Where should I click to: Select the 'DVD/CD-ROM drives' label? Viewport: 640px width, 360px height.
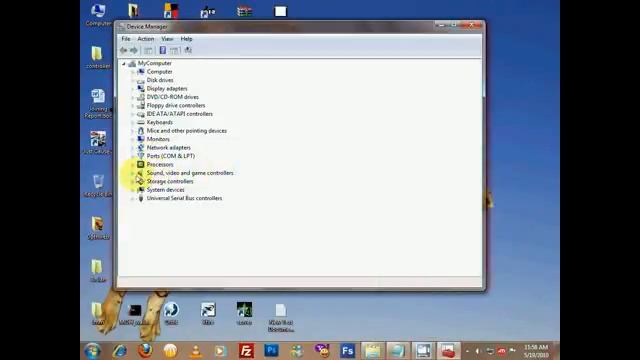coord(173,97)
